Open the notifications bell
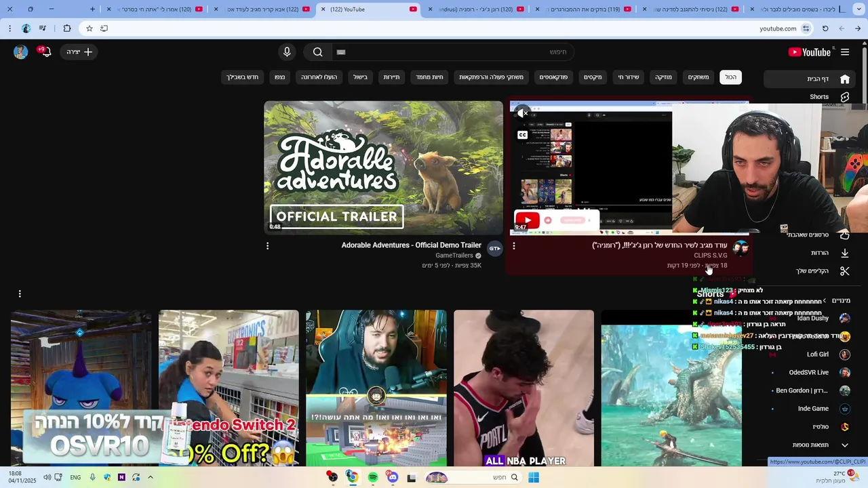 click(x=45, y=52)
